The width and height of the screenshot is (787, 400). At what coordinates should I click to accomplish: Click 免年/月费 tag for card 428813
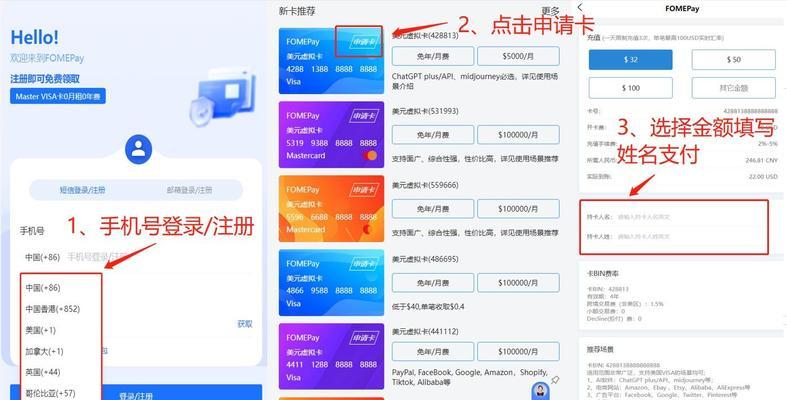[x=433, y=56]
